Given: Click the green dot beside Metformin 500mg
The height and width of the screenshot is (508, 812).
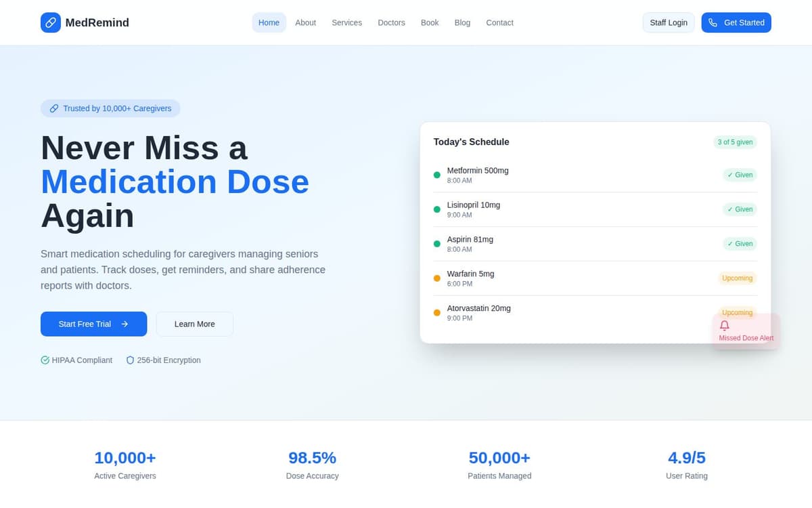Looking at the screenshot, I should (x=437, y=175).
